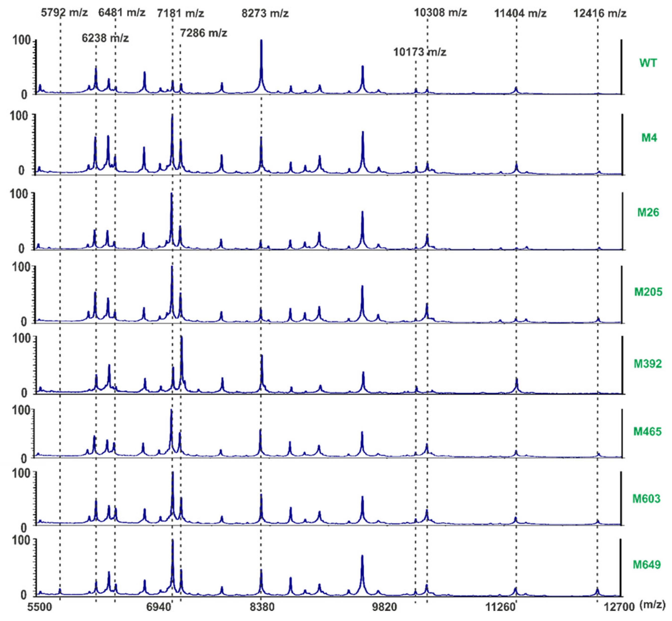Click the small M649 peak at 5792
This screenshot has height=621, width=672.
click(x=60, y=591)
